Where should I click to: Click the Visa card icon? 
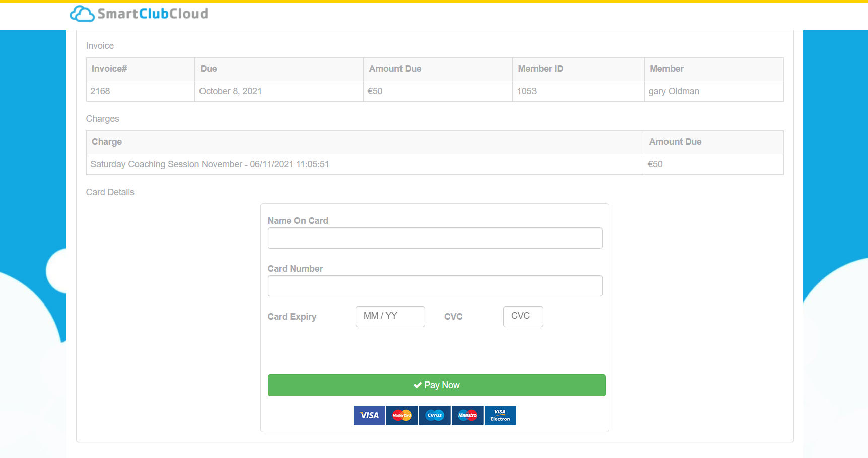point(369,415)
